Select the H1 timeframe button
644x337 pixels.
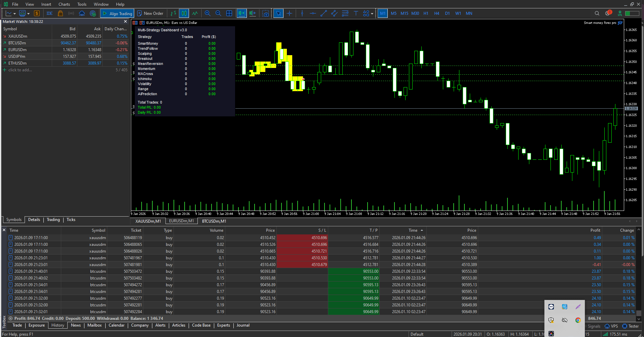click(x=426, y=13)
